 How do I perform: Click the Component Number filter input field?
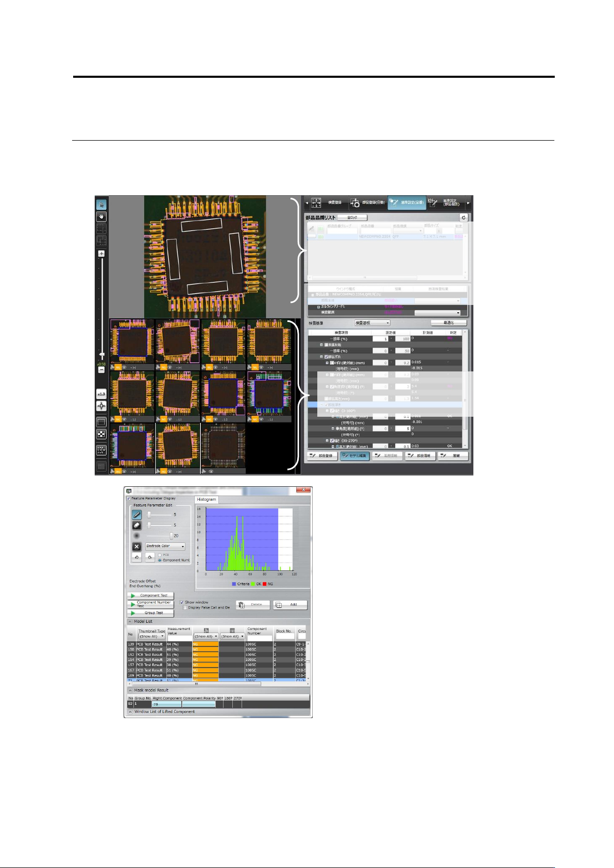point(259,638)
